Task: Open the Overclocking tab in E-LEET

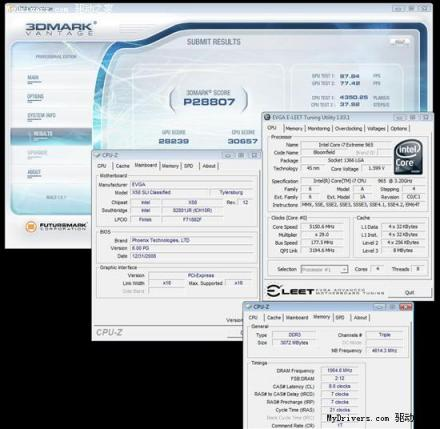Action: tap(348, 129)
